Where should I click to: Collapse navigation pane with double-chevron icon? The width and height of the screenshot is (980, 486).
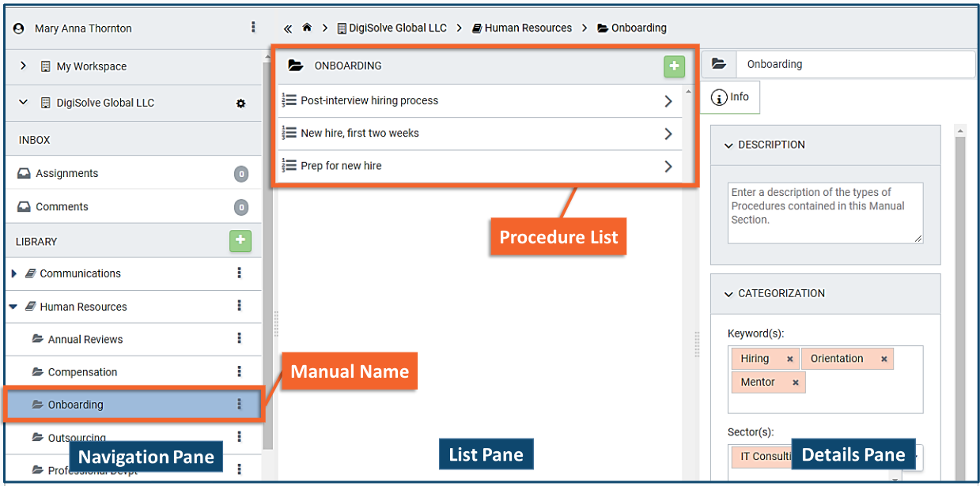[288, 28]
